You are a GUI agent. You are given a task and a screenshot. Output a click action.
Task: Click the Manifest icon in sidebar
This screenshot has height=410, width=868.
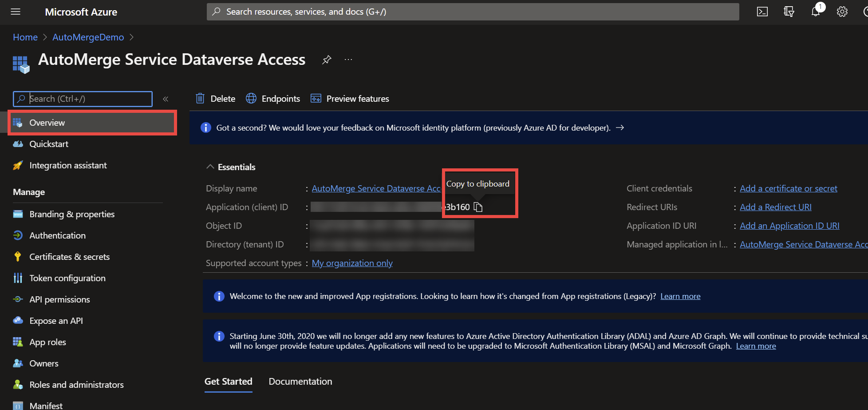(x=18, y=406)
